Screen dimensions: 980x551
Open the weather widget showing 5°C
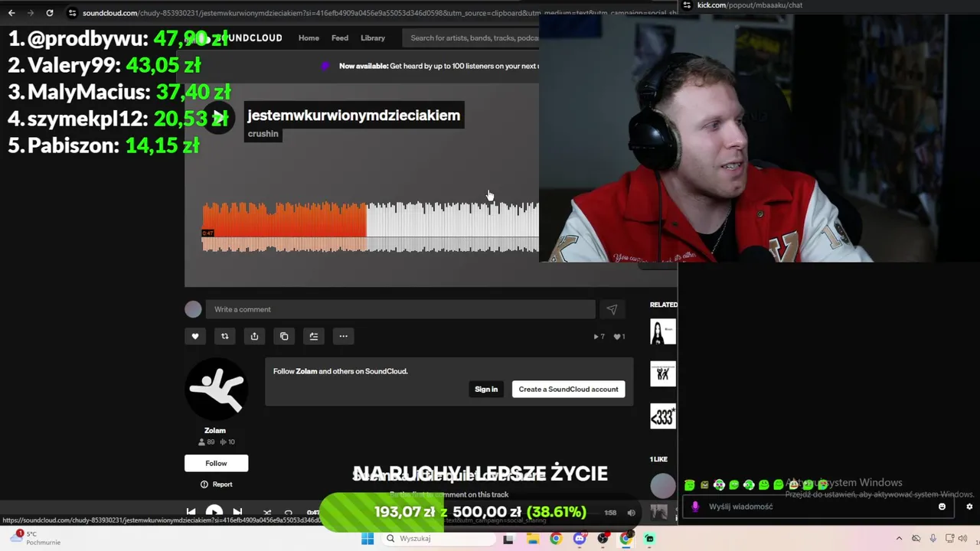coord(34,538)
